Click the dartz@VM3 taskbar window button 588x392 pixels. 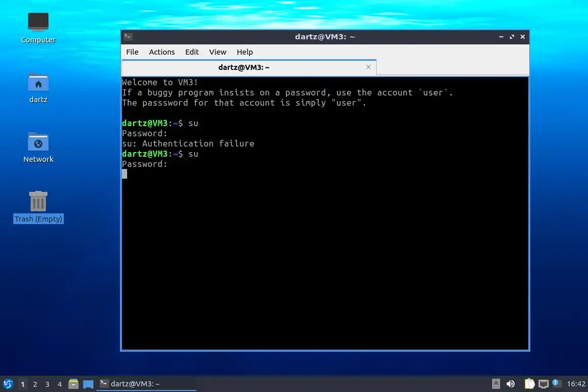tap(146, 384)
